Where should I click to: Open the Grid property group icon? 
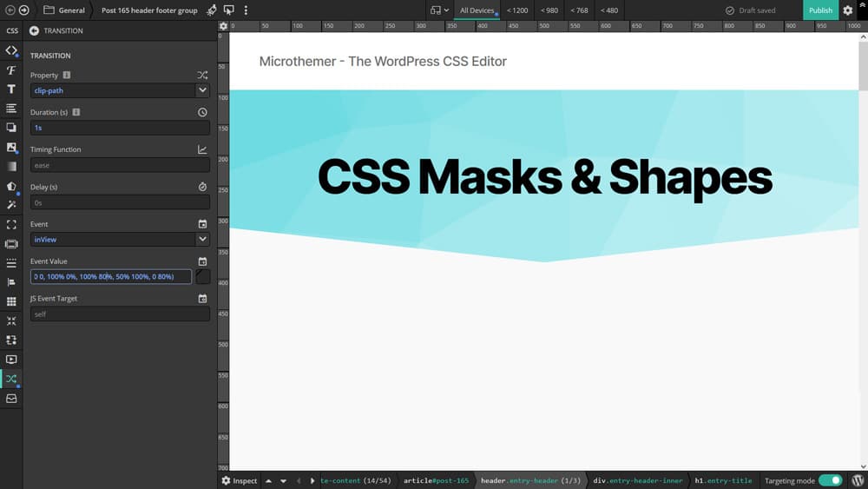click(11, 301)
